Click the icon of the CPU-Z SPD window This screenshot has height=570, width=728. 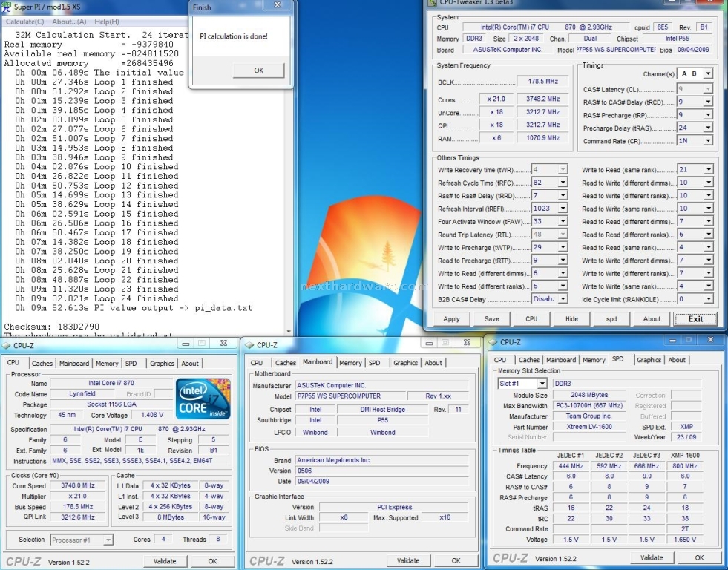click(x=493, y=342)
